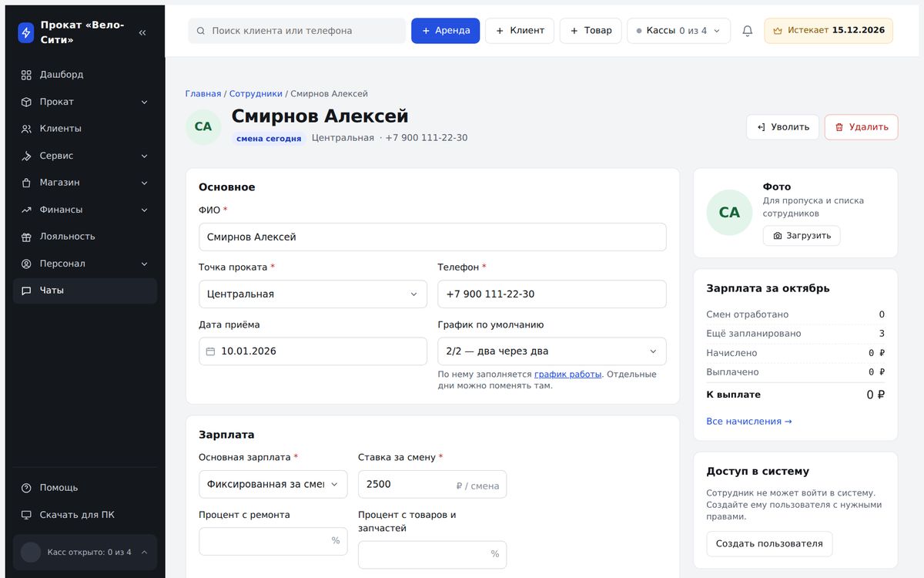
Task: Open Чаты in the sidebar
Action: (x=85, y=291)
